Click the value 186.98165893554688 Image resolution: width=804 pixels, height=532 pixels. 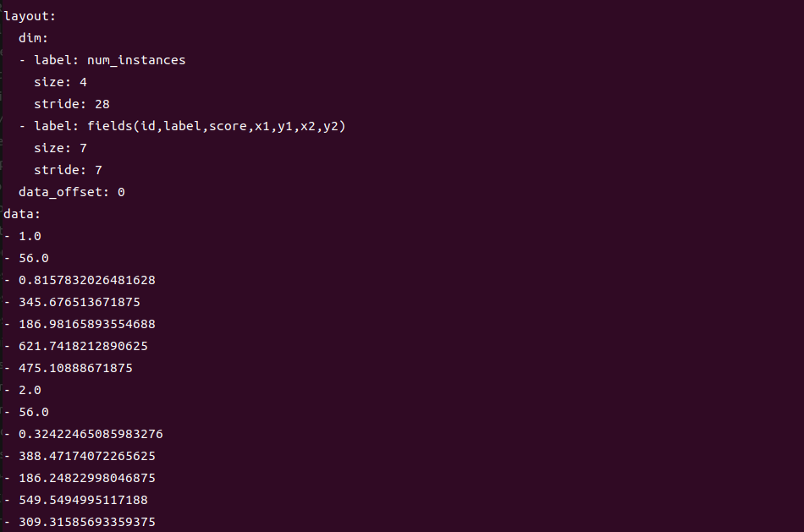(86, 325)
